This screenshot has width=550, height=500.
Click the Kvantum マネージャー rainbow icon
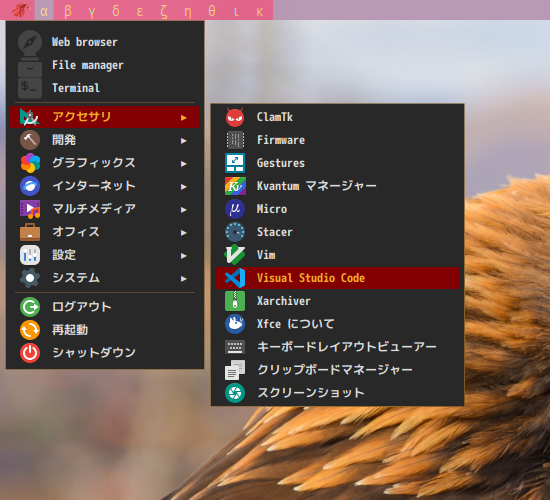235,186
